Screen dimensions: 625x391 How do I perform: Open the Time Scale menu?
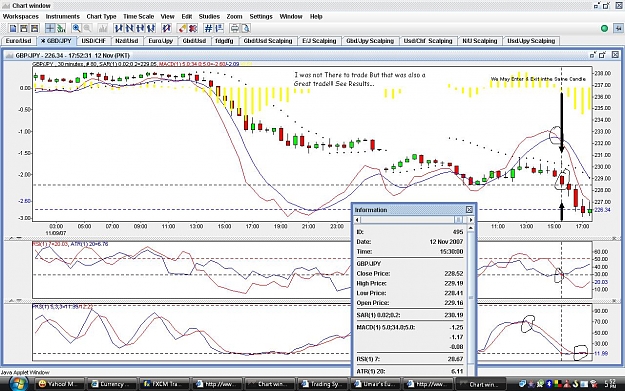click(138, 16)
